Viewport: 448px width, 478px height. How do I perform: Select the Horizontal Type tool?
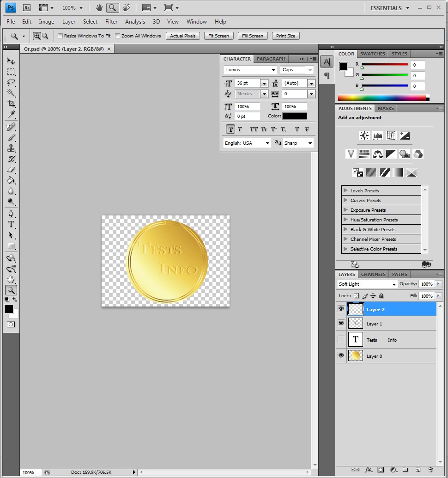pos(11,224)
